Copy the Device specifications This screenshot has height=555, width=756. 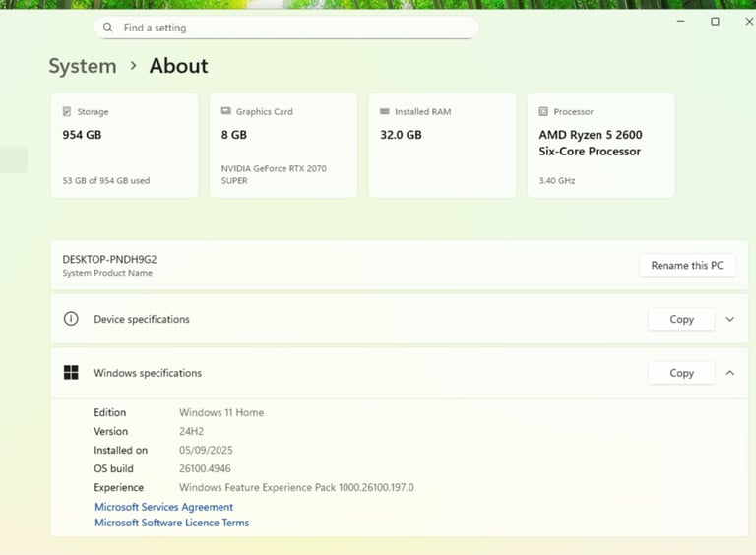click(x=681, y=319)
